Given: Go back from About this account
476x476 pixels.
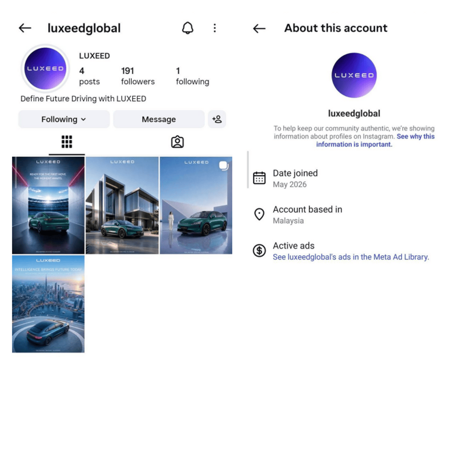Looking at the screenshot, I should click(x=259, y=28).
